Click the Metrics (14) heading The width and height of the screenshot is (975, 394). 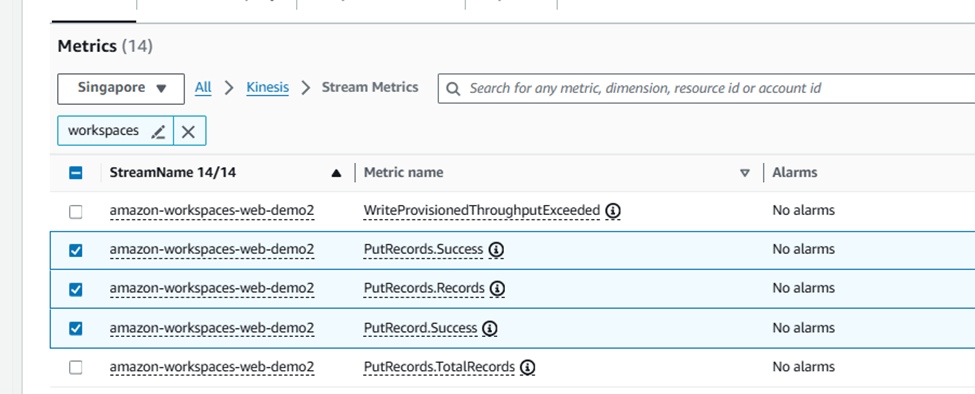tap(105, 47)
